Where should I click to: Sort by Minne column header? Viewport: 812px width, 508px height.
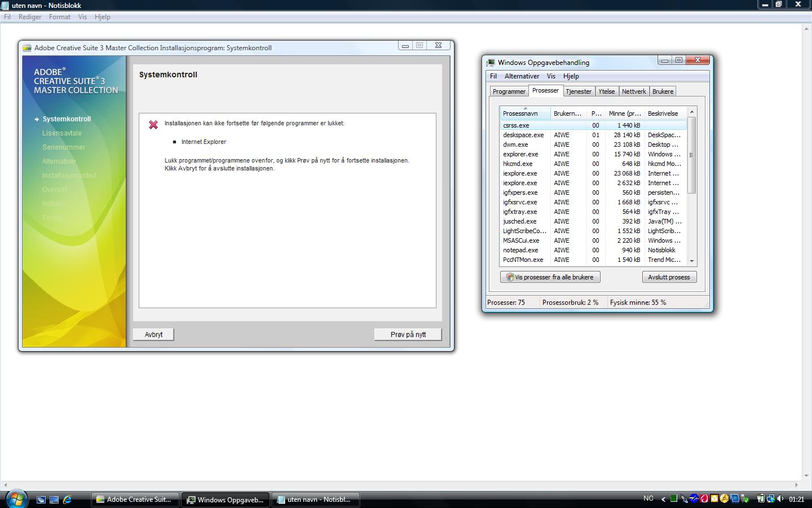point(625,113)
